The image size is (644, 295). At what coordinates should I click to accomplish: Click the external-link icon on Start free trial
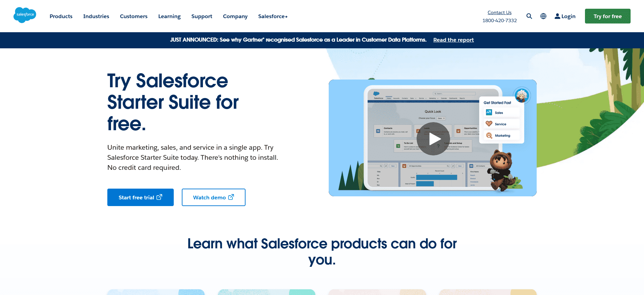[159, 197]
